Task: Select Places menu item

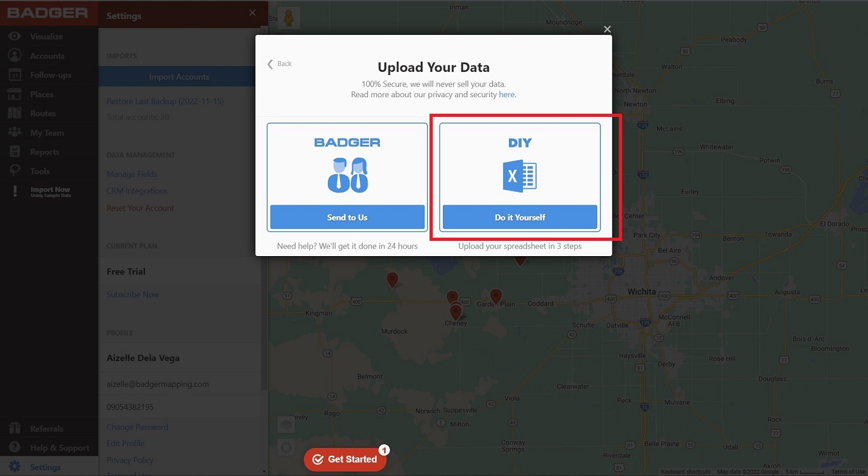Action: click(x=41, y=94)
